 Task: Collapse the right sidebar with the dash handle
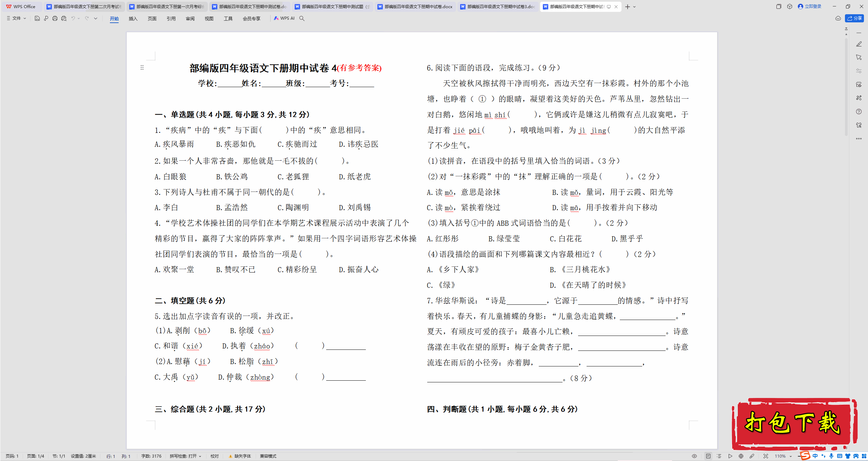click(859, 33)
